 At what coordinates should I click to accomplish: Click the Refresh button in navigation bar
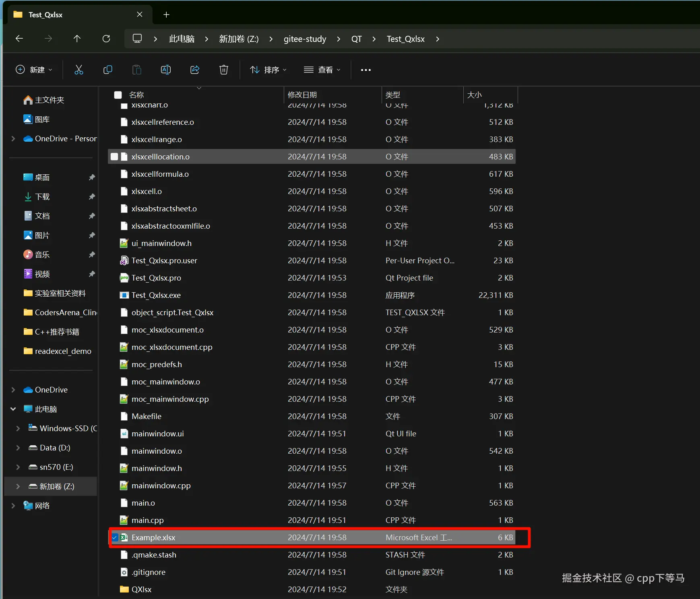(106, 39)
